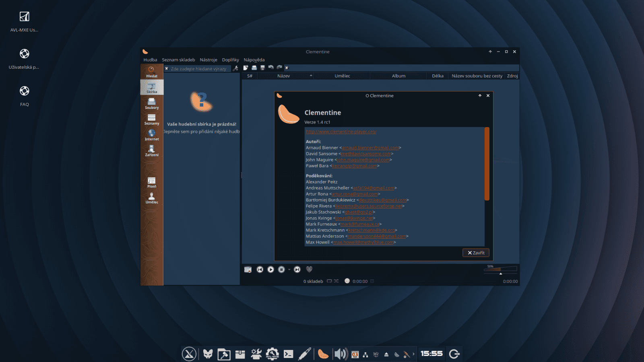Click the Zavřít button in the About dialog
This screenshot has height=362, width=644.
475,253
